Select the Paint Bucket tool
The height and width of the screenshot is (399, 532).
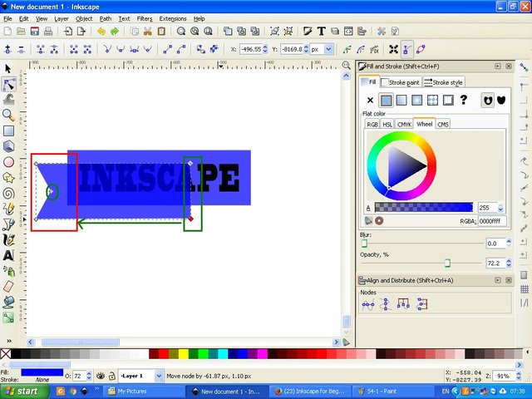pos(8,302)
